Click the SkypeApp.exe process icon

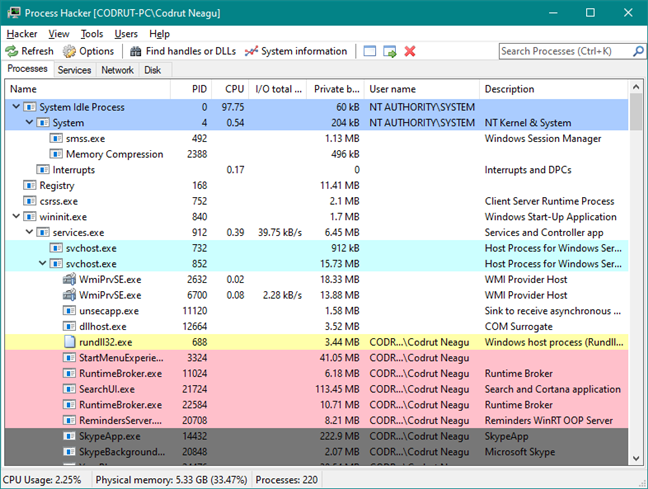(69, 436)
